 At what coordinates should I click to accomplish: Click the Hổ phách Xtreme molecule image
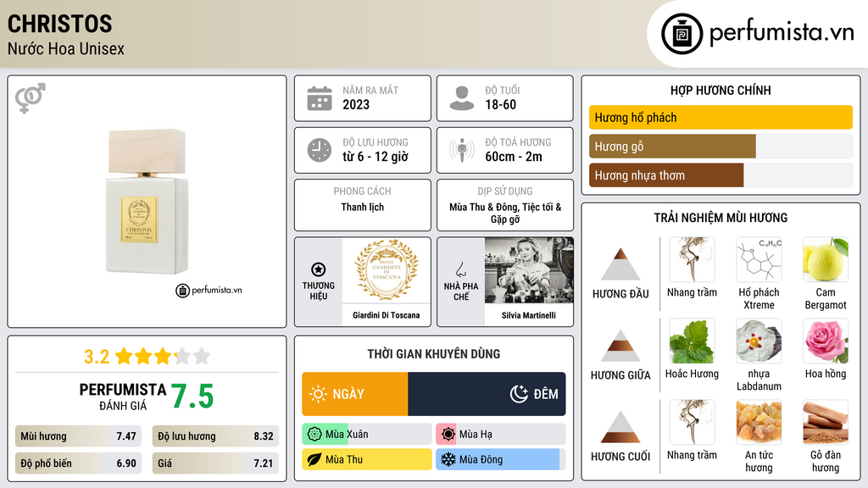tap(759, 260)
